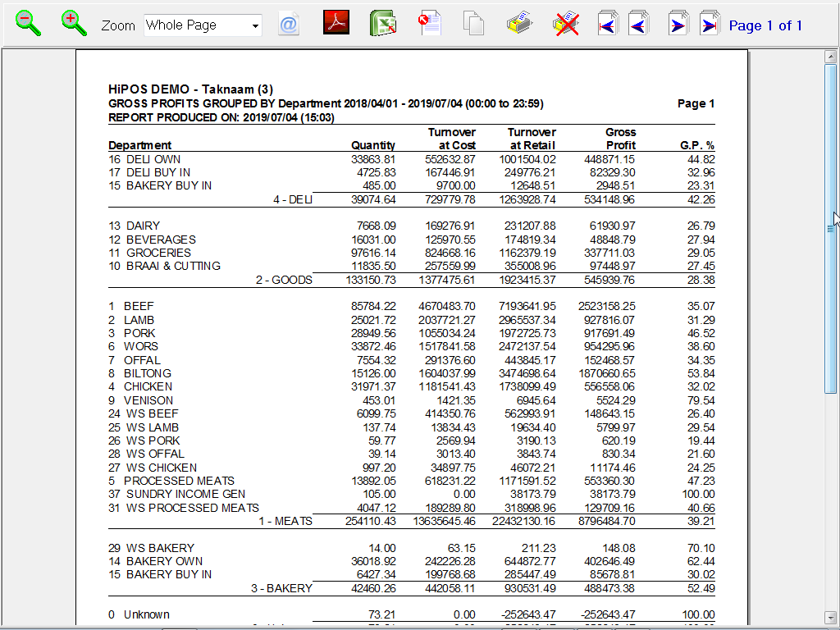Go to the next report page
This screenshot has height=630, width=840.
pyautogui.click(x=678, y=24)
